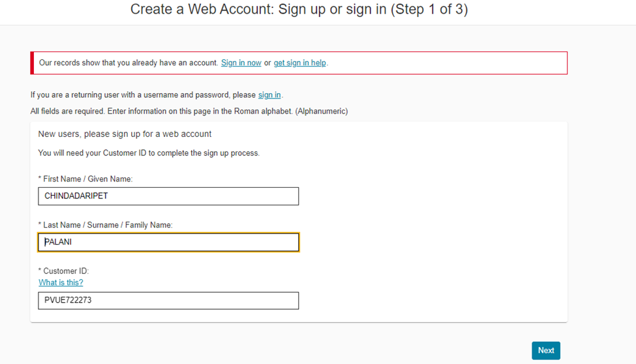
Task: Click the "New users, please sign up" heading
Action: point(125,134)
